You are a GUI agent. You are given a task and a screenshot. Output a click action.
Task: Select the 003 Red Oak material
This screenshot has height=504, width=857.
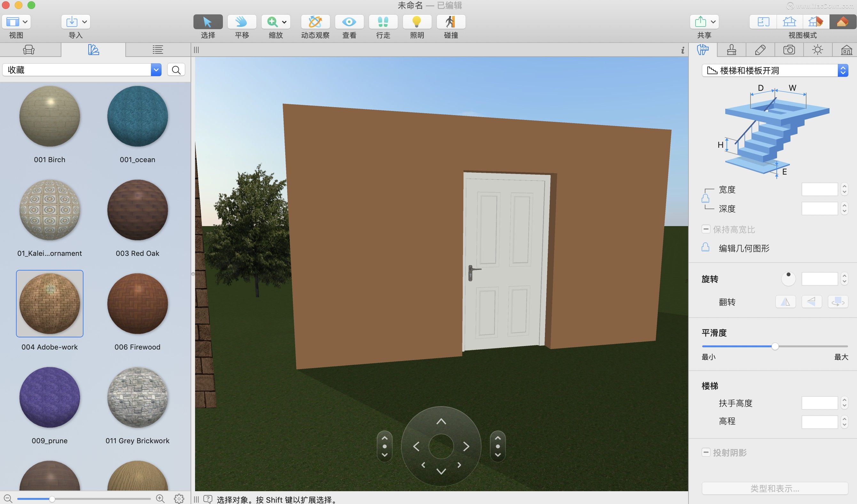click(x=138, y=210)
